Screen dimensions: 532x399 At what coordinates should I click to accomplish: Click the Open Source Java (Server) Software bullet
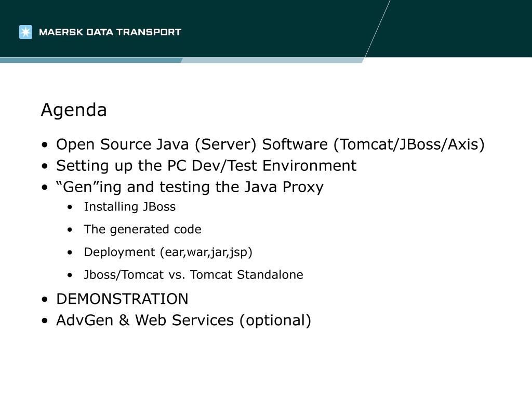270,144
